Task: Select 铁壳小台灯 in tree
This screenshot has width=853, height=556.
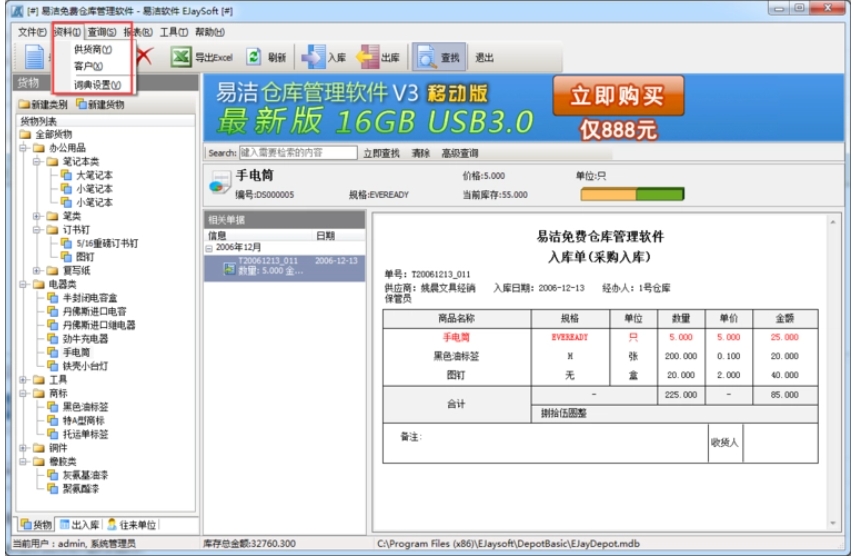Action: click(85, 366)
